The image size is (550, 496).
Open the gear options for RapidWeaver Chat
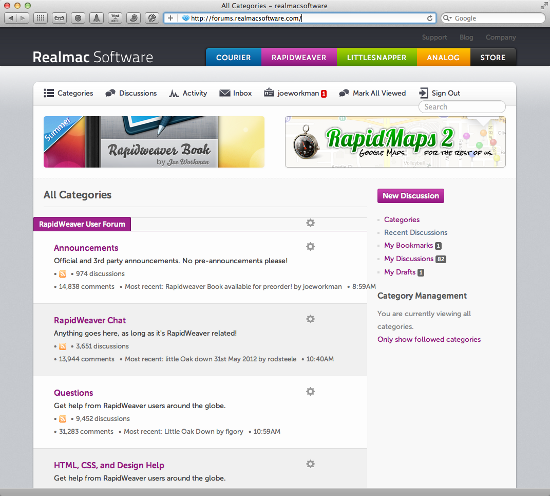coord(310,319)
